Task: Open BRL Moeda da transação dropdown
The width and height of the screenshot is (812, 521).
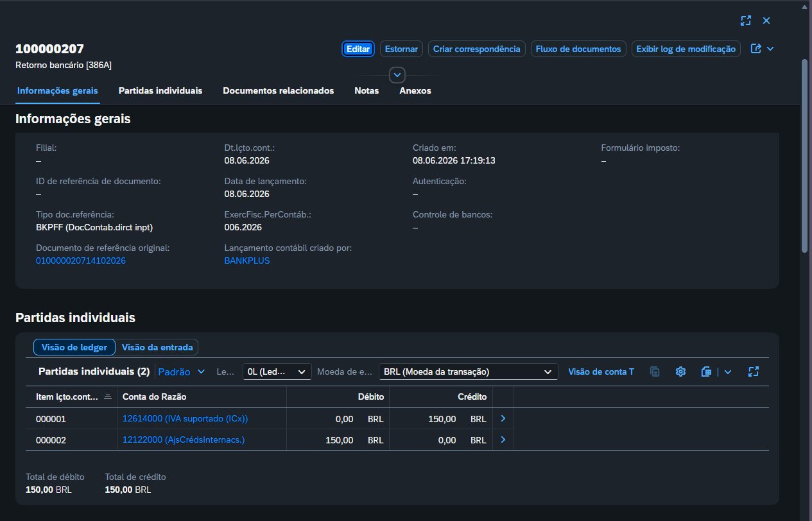Action: [469, 372]
